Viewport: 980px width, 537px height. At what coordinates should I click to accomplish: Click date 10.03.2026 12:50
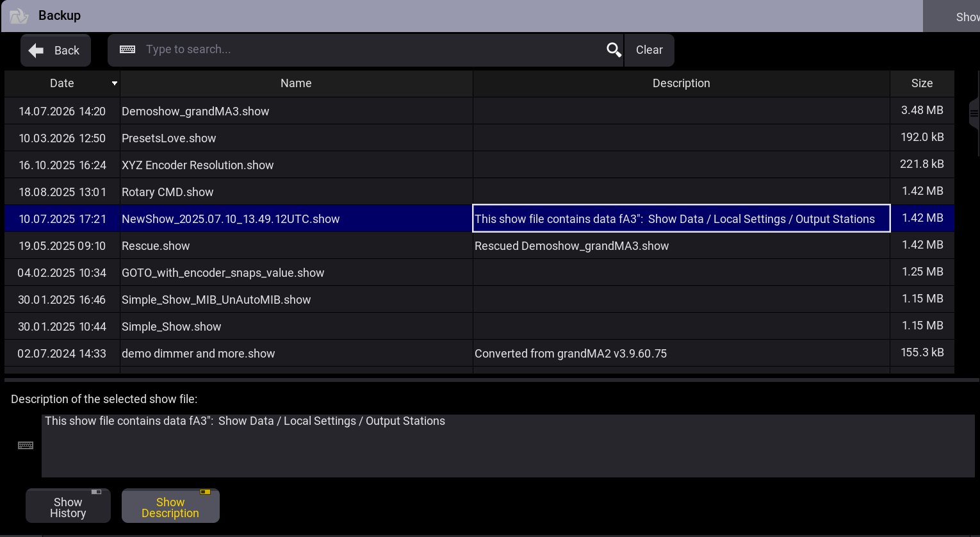(x=62, y=138)
